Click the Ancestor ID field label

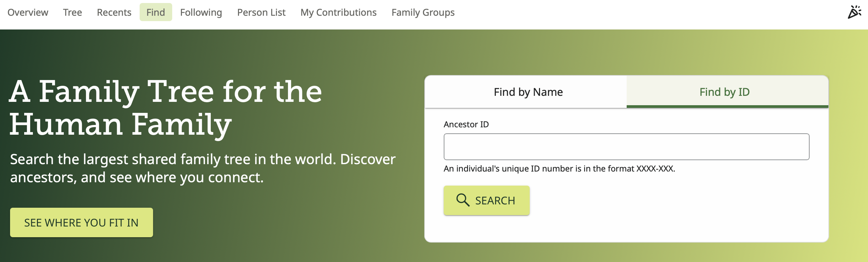pyautogui.click(x=466, y=124)
